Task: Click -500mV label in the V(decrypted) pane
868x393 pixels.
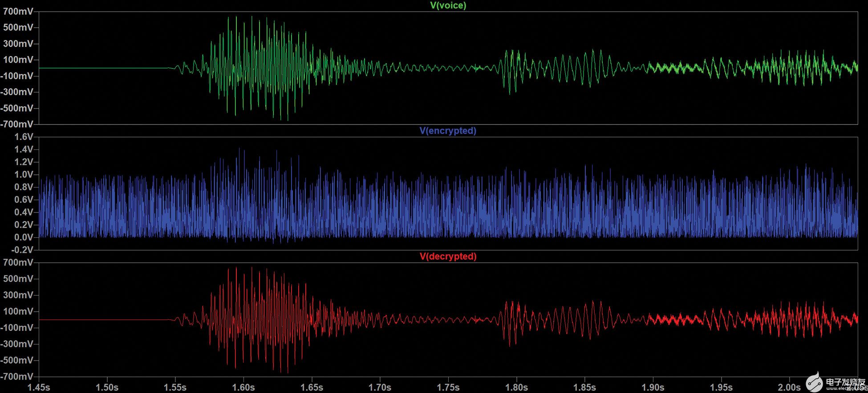Action: (17, 360)
